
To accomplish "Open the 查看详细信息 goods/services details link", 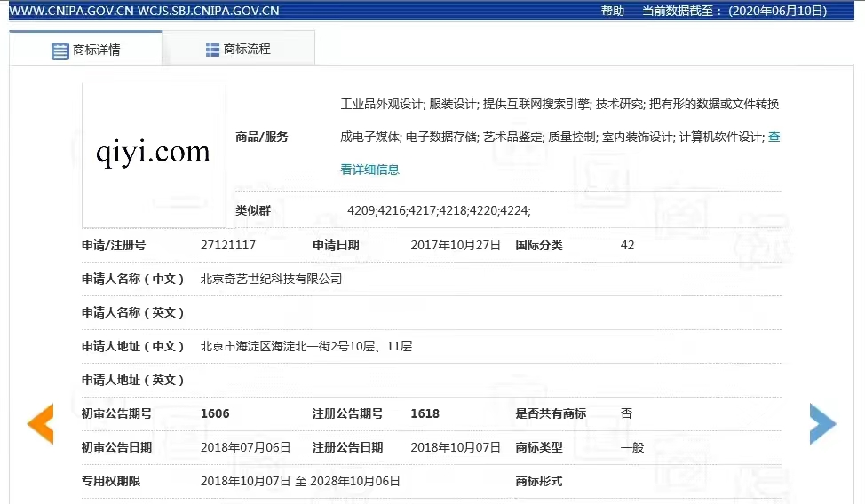I will [x=369, y=169].
